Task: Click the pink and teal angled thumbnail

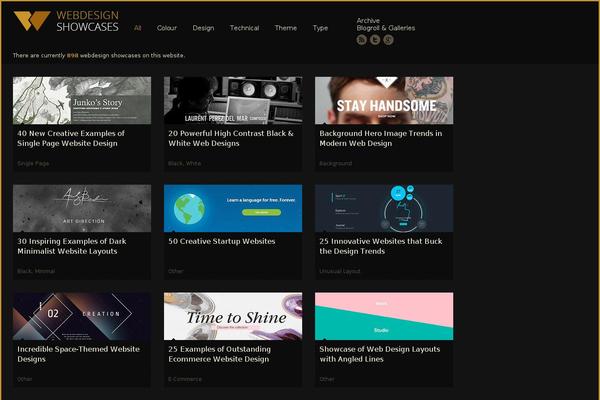Action: pyautogui.click(x=384, y=316)
